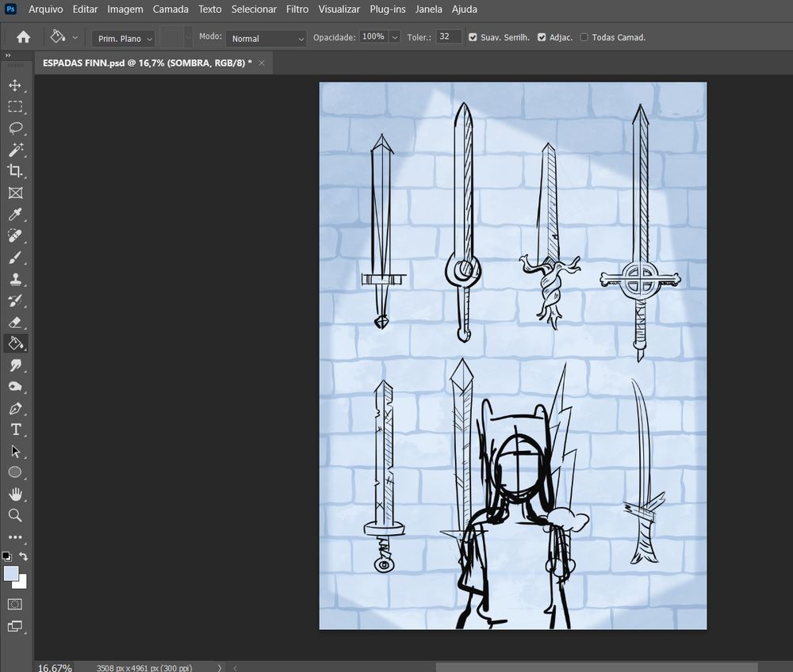Change the screen mode
The height and width of the screenshot is (672, 793).
pos(15,627)
